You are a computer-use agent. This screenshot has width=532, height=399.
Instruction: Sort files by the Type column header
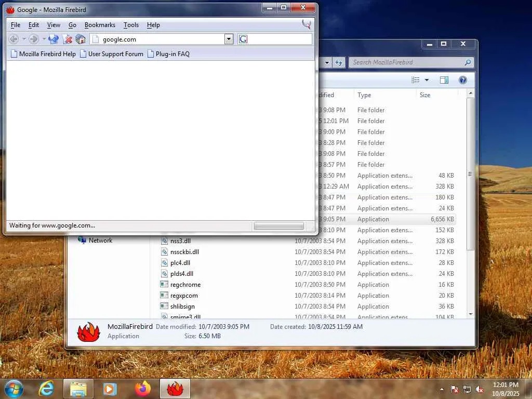tap(385, 95)
